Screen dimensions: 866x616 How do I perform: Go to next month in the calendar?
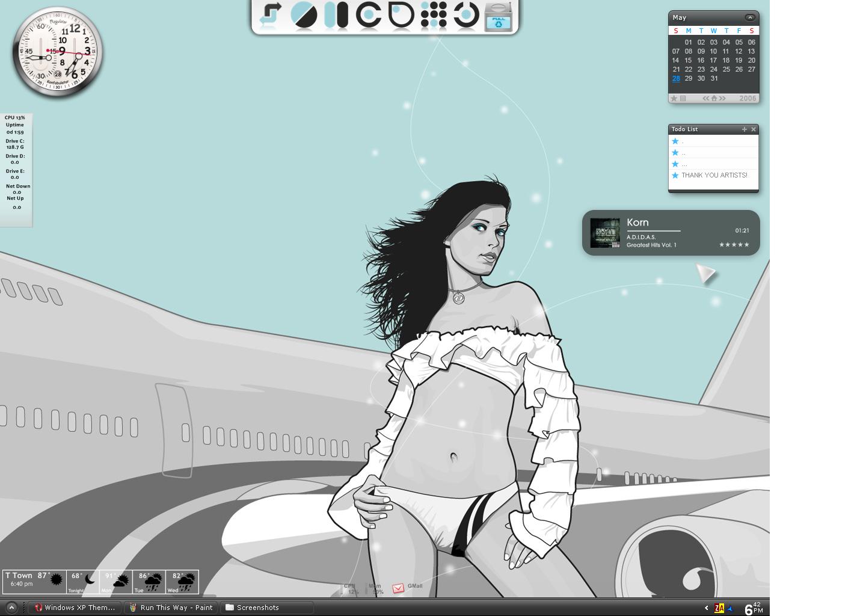point(722,98)
